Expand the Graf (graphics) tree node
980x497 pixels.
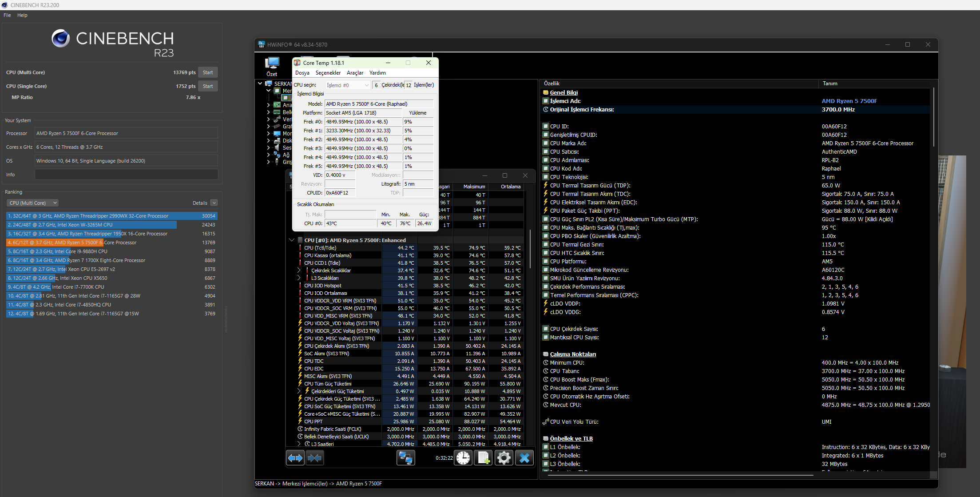click(269, 126)
